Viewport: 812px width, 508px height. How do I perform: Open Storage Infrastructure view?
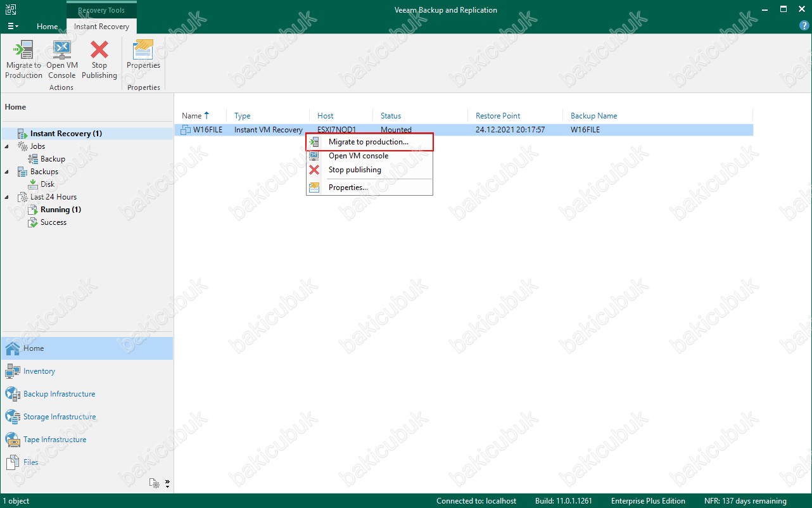coord(87,417)
